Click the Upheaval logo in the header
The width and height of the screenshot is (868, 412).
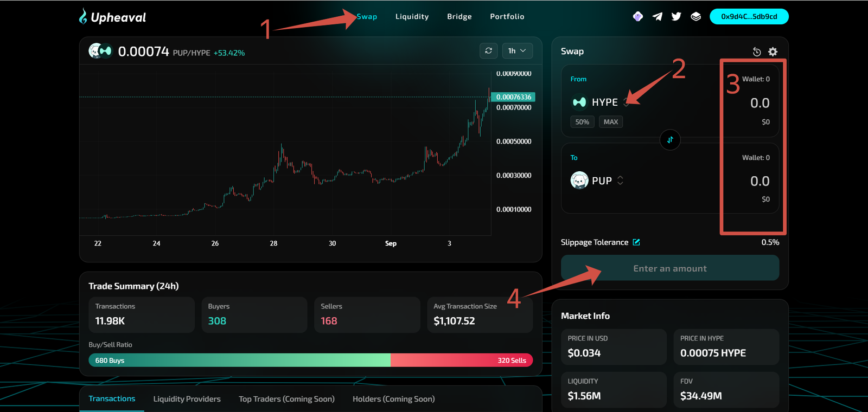point(112,17)
